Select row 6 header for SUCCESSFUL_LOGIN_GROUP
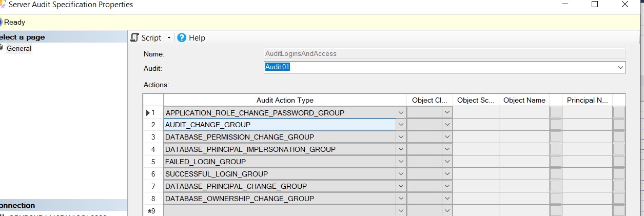The width and height of the screenshot is (644, 216). click(x=153, y=174)
